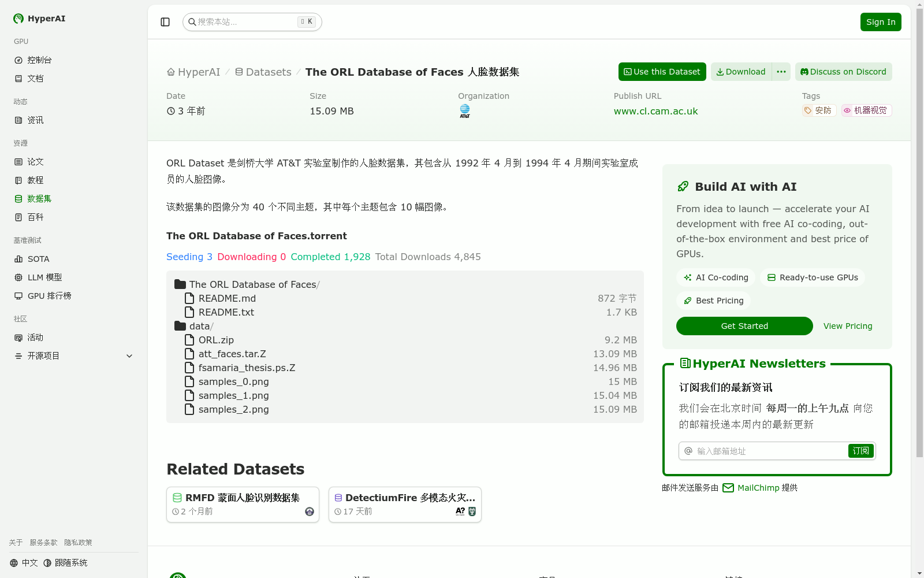924x578 pixels.
Task: Select samples_1.png file
Action: (411, 395)
